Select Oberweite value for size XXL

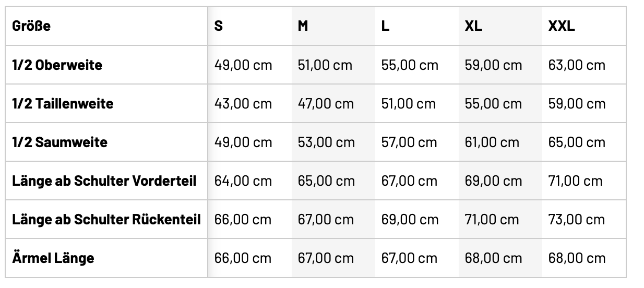pyautogui.click(x=577, y=65)
